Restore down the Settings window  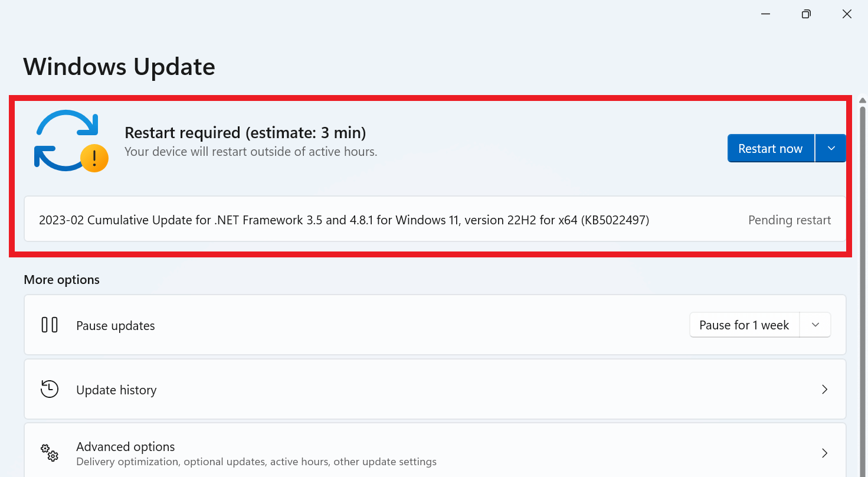pos(806,14)
